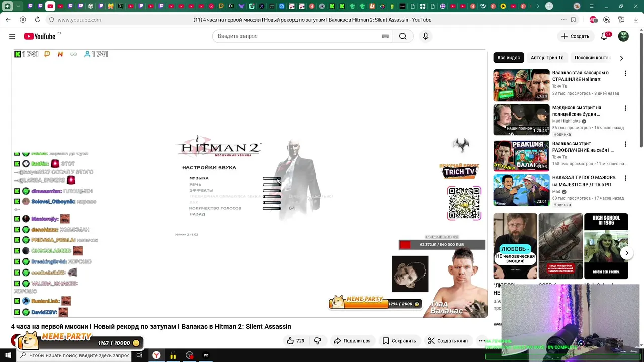Click the 'Сохранить' button
Screen dimensions: 644x362
[x=398, y=341]
